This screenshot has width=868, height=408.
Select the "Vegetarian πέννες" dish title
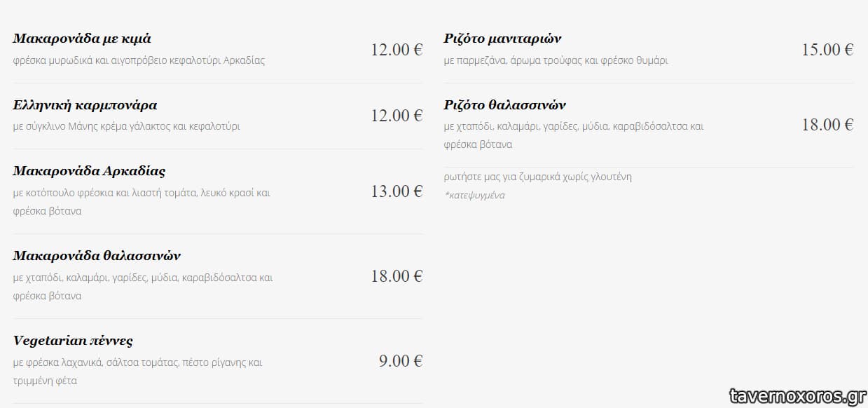point(73,341)
